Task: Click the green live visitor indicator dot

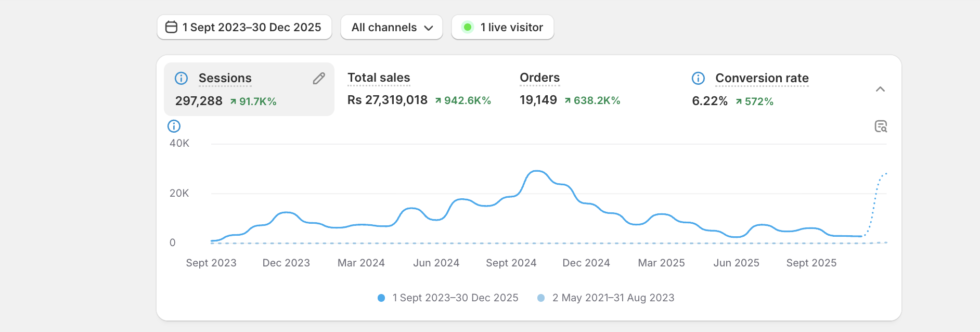Action: tap(468, 27)
